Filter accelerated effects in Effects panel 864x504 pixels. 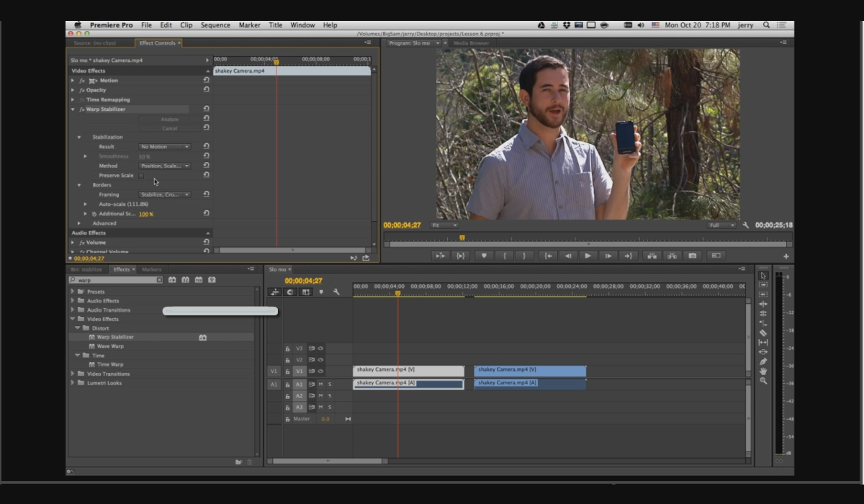click(x=172, y=279)
